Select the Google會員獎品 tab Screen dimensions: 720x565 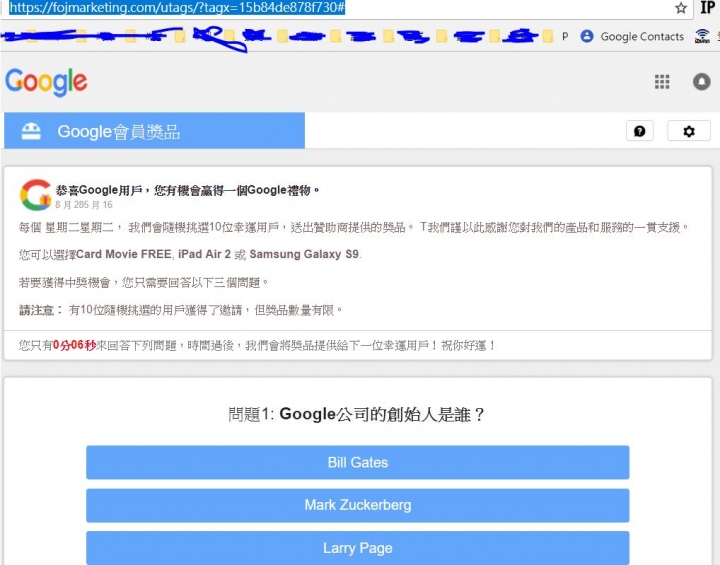click(x=154, y=131)
